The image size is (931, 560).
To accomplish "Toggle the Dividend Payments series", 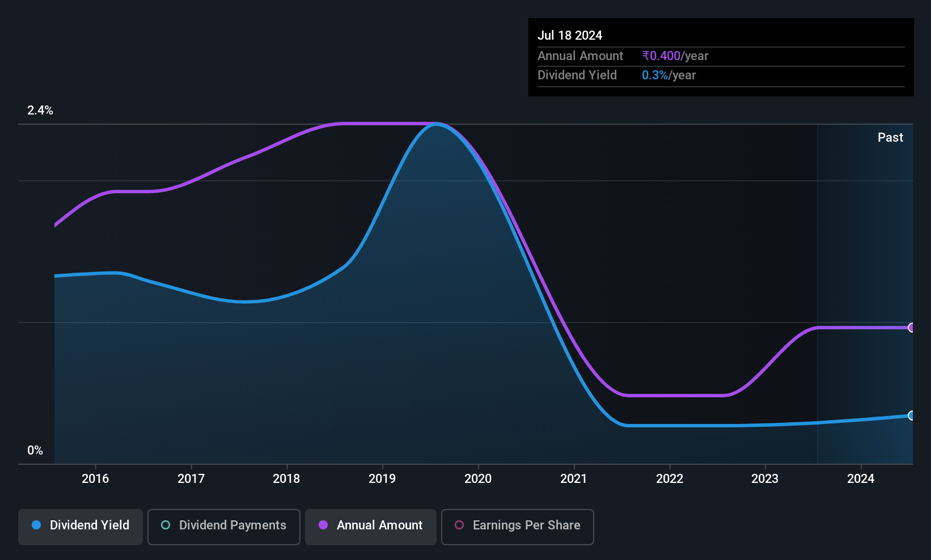I will [224, 527].
